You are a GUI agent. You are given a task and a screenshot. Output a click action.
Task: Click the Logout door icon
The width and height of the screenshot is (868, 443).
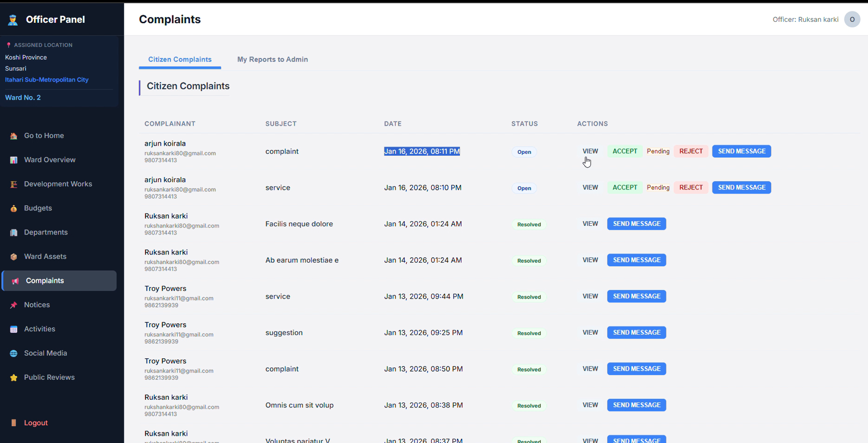coord(14,423)
